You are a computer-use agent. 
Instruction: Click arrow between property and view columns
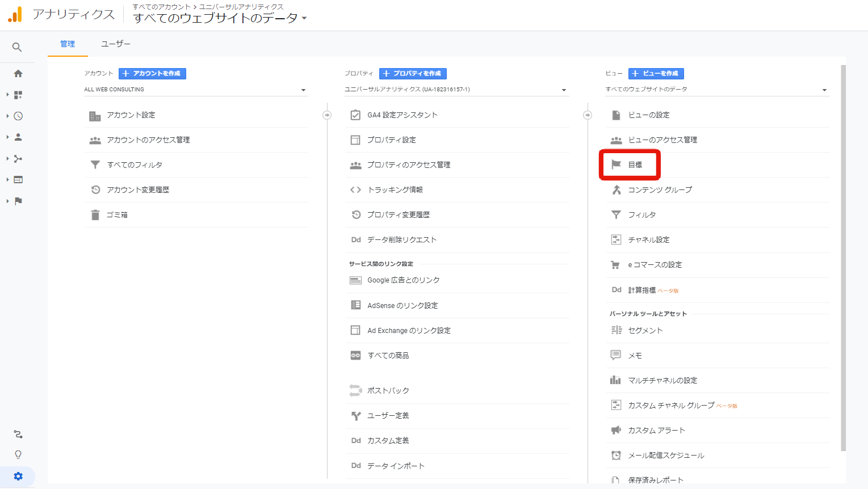(588, 115)
